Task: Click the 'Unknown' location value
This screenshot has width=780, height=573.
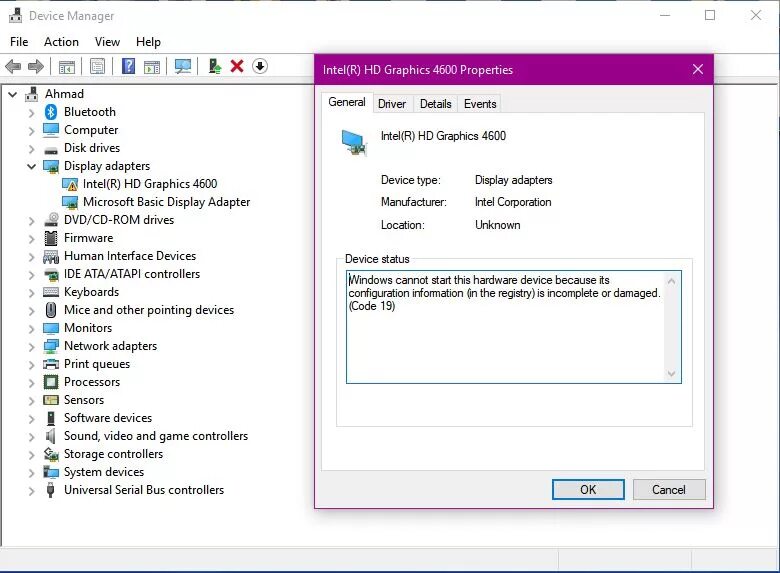Action: click(x=497, y=225)
